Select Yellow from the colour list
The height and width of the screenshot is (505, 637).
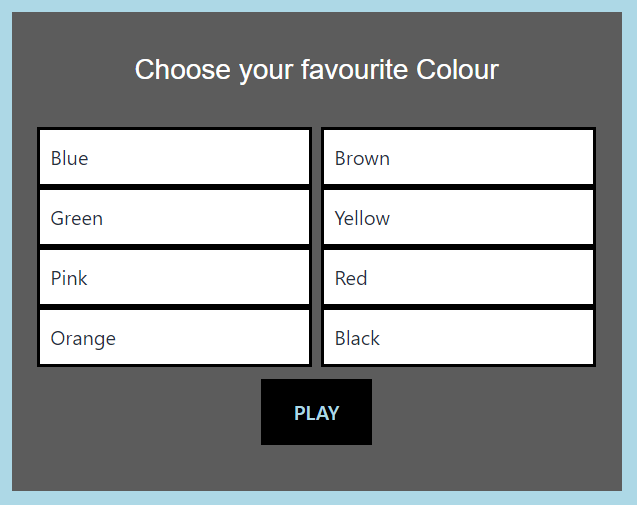tap(458, 217)
